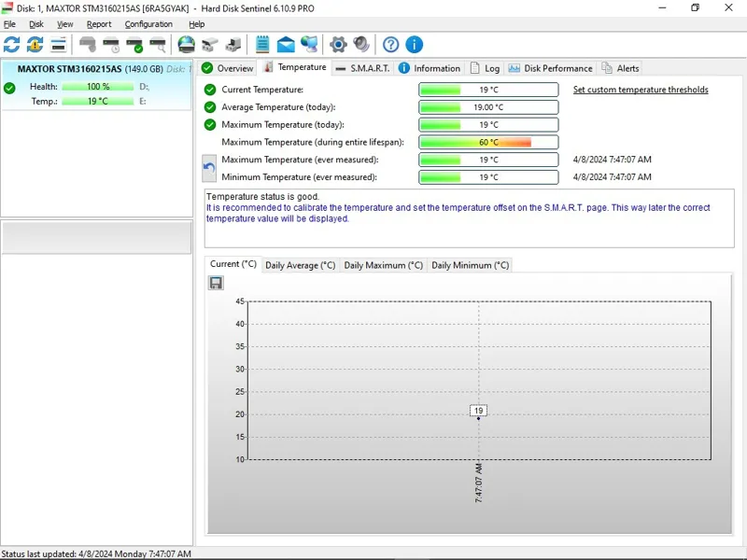Viewport: 747px width, 560px height.
Task: Click the Status last updated status bar text
Action: pyautogui.click(x=96, y=553)
